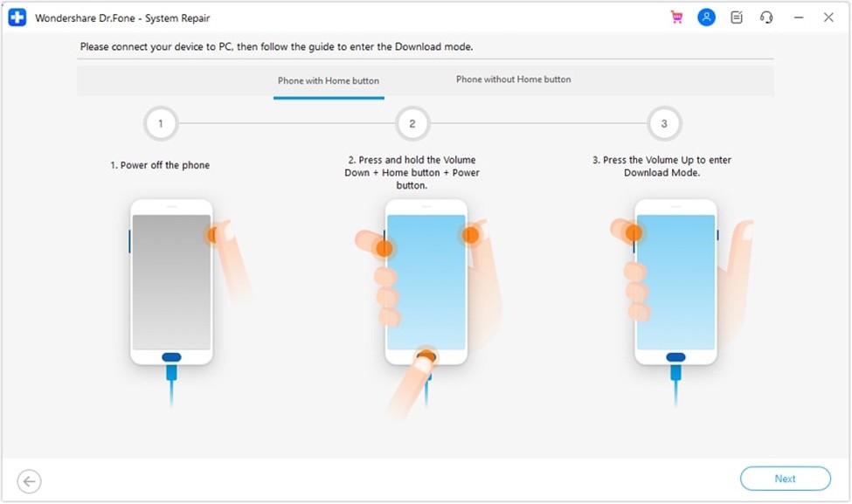Switch to Phone without Home button tab
The width and height of the screenshot is (852, 504).
514,79
